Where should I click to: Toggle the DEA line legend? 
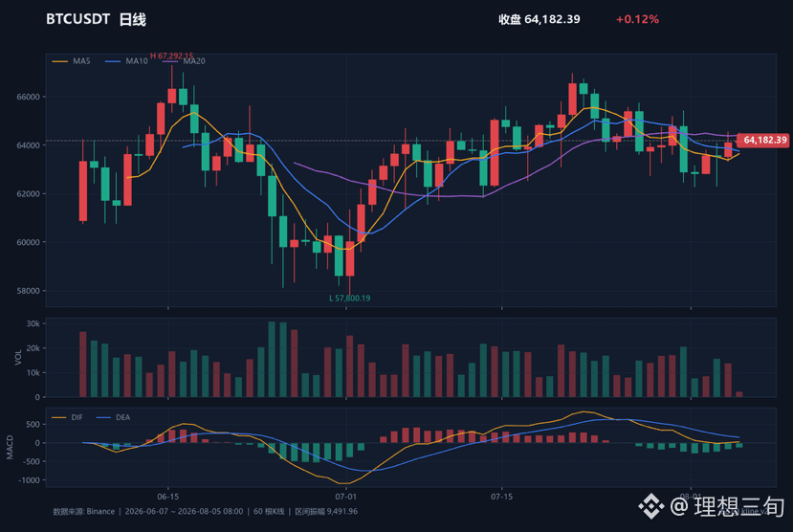[x=114, y=417]
